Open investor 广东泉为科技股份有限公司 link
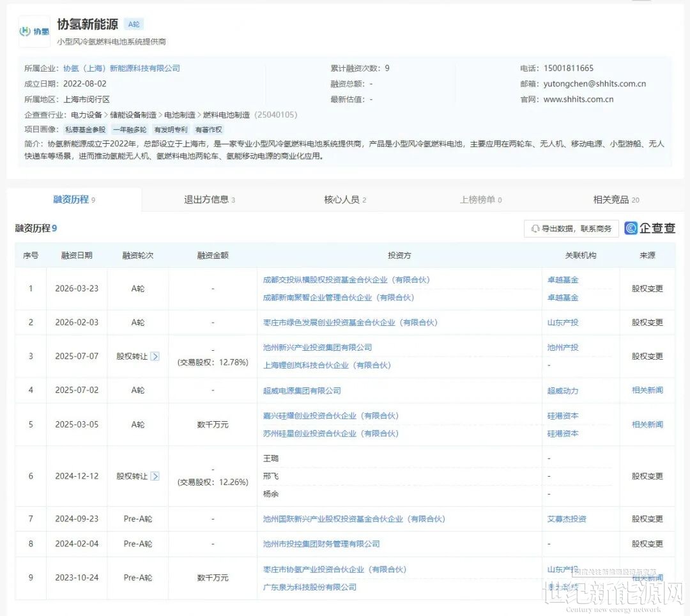The height and width of the screenshot is (616, 690). 309,587
